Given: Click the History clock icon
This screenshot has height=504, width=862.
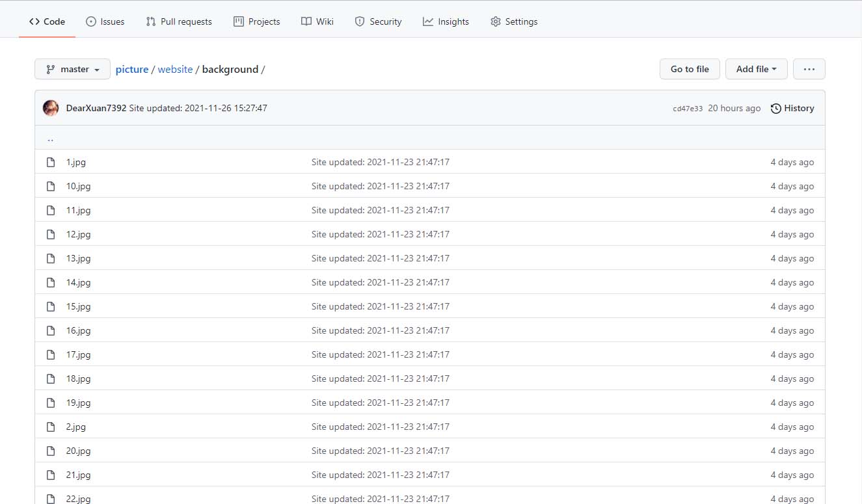Looking at the screenshot, I should (775, 109).
